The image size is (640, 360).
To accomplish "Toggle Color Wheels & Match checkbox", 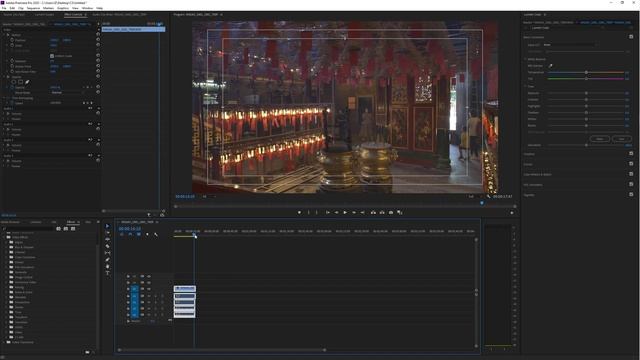I will coord(631,174).
